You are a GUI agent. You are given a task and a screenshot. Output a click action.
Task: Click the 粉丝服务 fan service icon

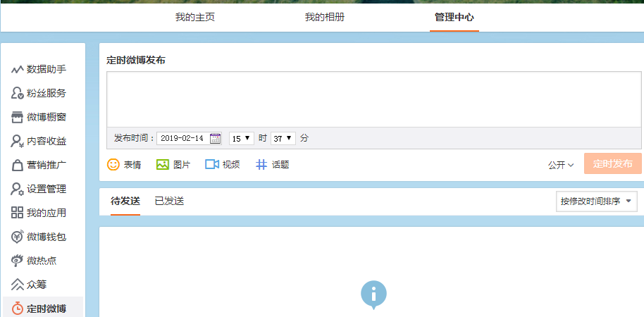click(x=18, y=93)
